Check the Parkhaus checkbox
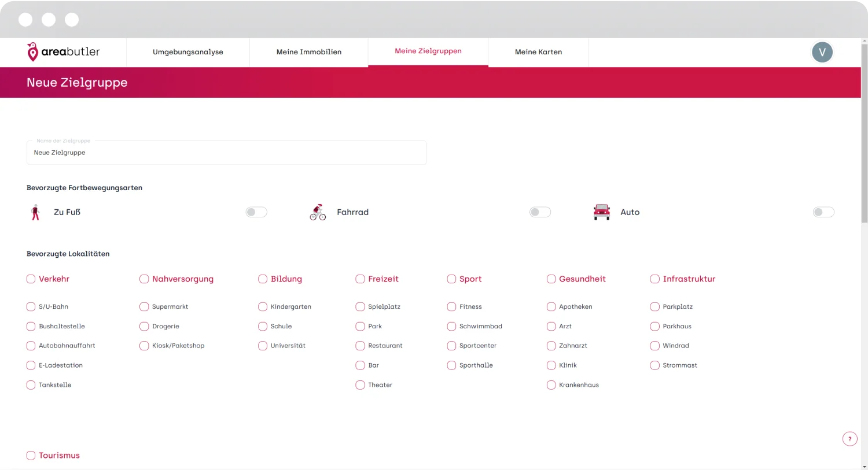This screenshot has width=868, height=470. click(x=654, y=326)
